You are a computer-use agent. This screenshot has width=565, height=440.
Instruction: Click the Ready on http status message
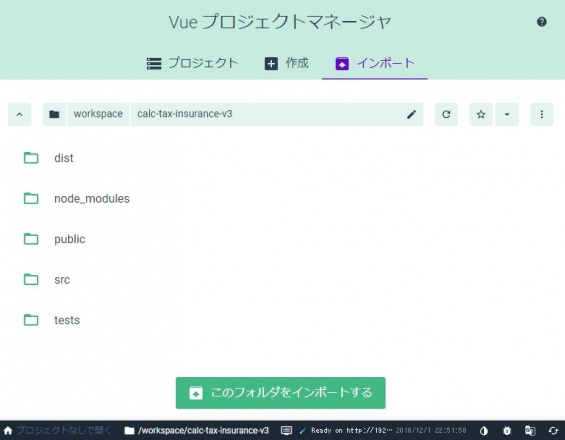351,430
